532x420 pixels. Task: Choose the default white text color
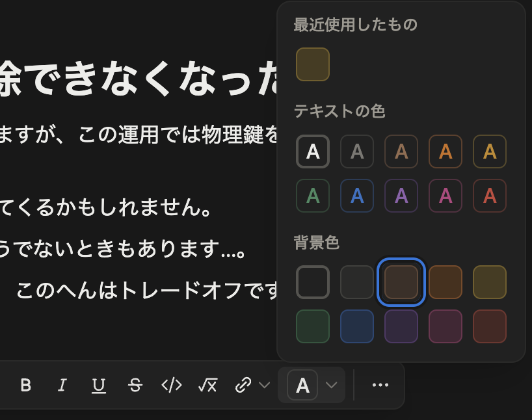click(313, 151)
